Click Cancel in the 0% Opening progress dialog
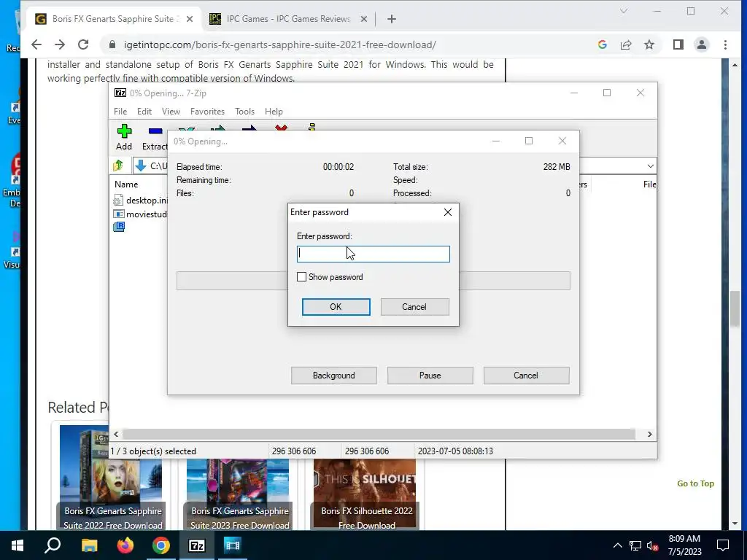Viewport: 747px width, 560px height. (x=526, y=376)
